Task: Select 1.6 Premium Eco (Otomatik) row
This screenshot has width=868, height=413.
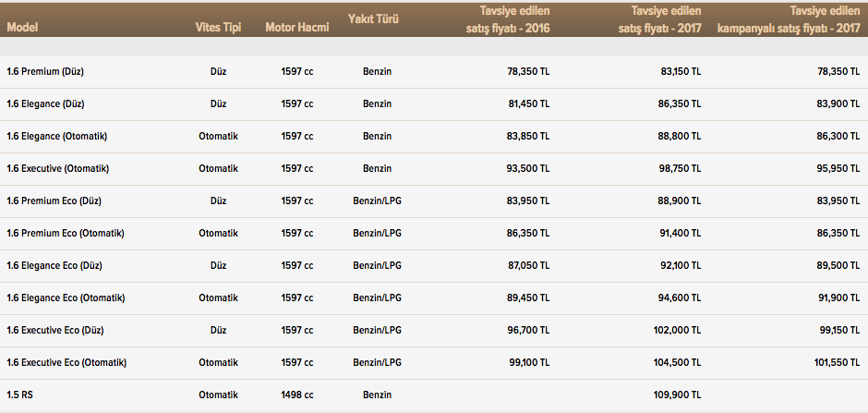Action: 65,233
